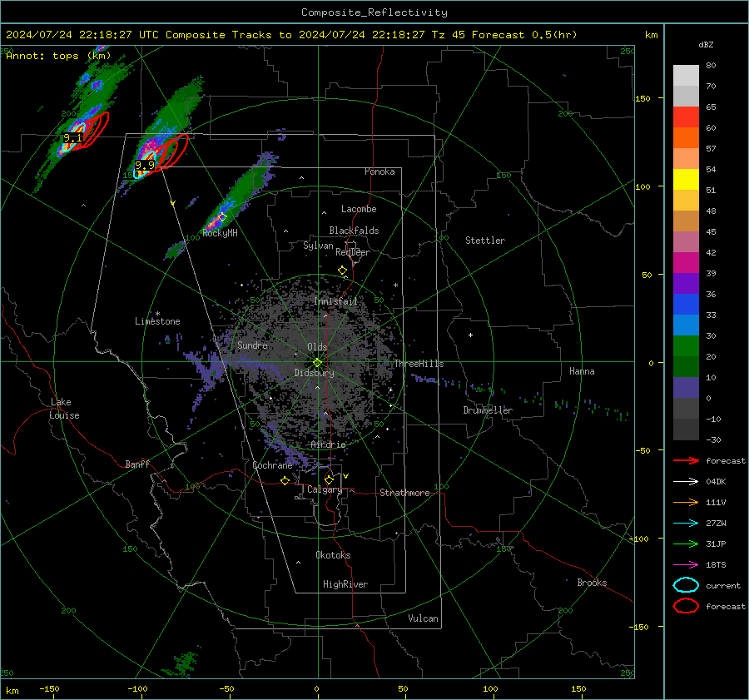This screenshot has height=700, width=749.
Task: Click the yellow diamond marker above Calgary
Action: [329, 479]
